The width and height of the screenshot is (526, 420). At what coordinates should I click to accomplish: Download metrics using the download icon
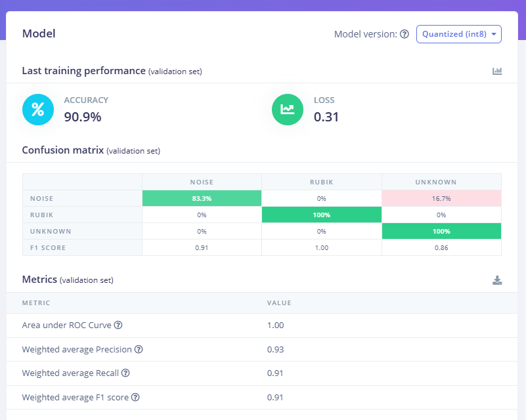click(x=497, y=280)
